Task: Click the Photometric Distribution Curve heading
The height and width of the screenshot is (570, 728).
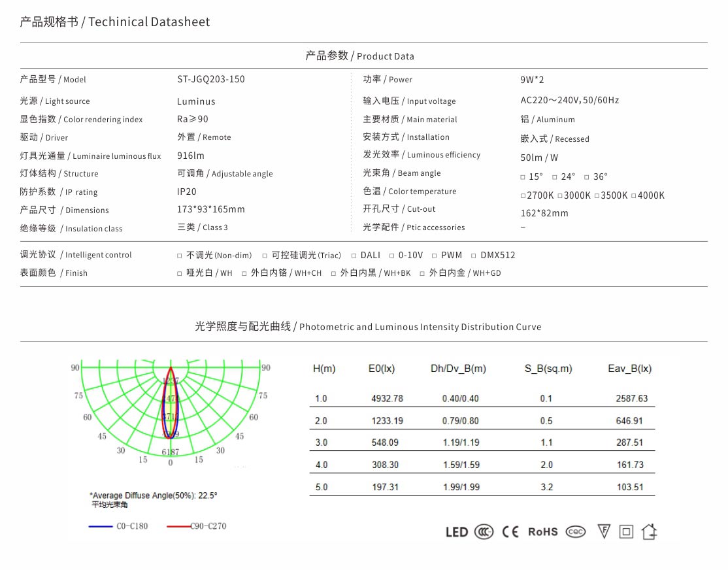Action: pos(368,327)
